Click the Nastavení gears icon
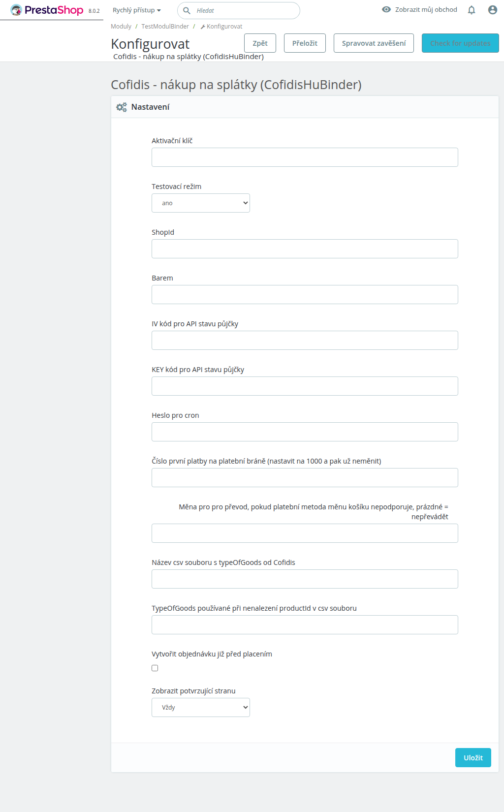 (x=121, y=107)
